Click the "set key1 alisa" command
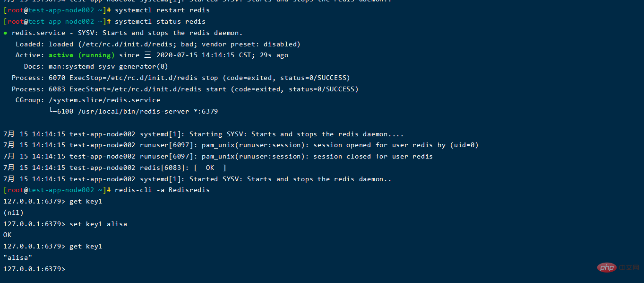The width and height of the screenshot is (644, 283). pos(98,224)
